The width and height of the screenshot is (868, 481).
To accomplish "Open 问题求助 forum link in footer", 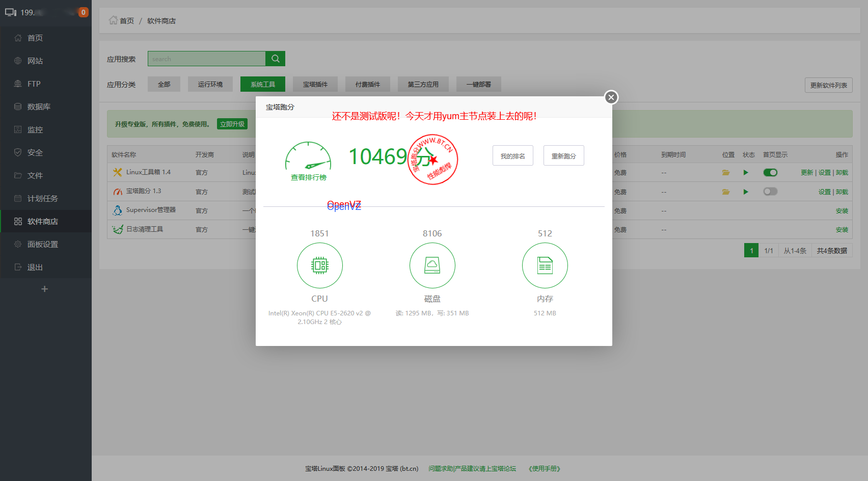I will click(x=472, y=469).
